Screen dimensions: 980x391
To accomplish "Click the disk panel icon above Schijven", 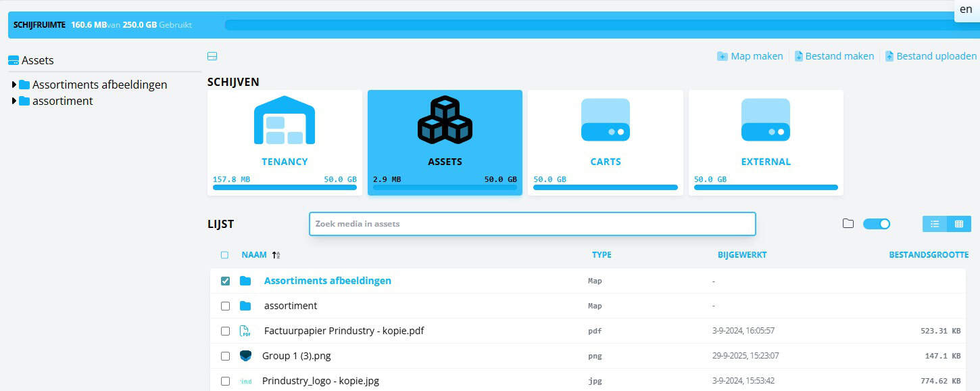I will point(212,56).
